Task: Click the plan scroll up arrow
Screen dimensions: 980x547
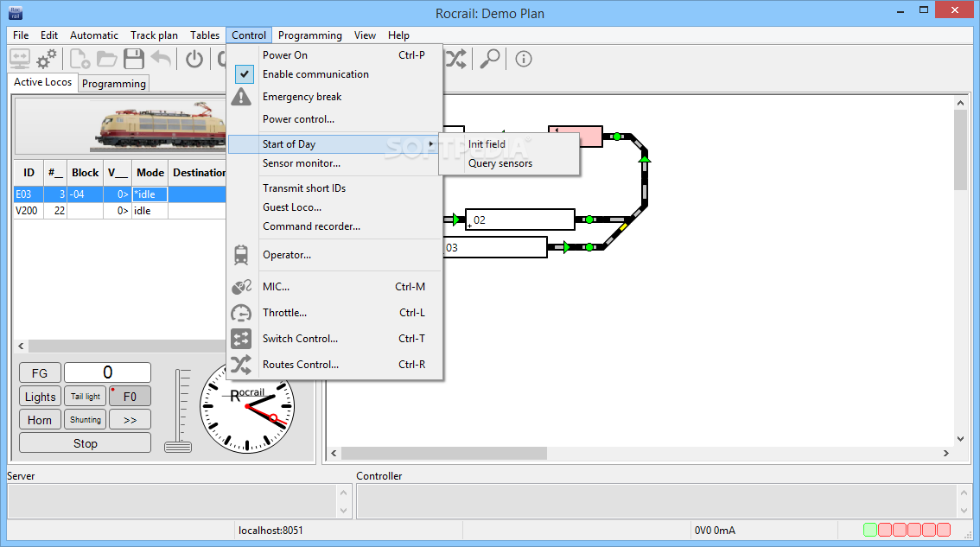Action: pyautogui.click(x=960, y=103)
